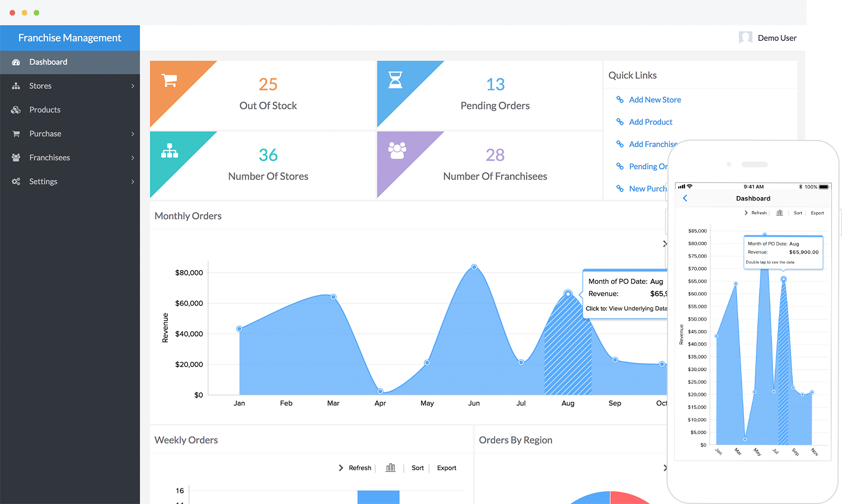
Task: Click the teal org-chart Number Of Stores icon
Action: click(x=169, y=151)
